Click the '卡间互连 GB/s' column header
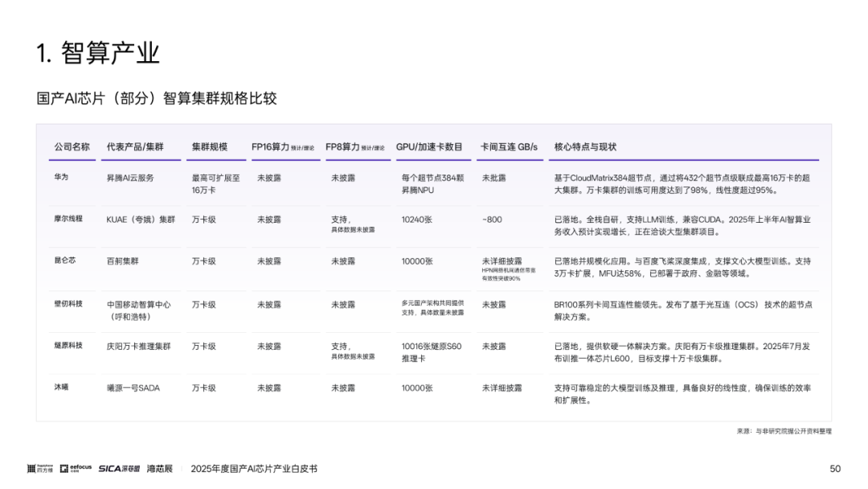 click(509, 146)
